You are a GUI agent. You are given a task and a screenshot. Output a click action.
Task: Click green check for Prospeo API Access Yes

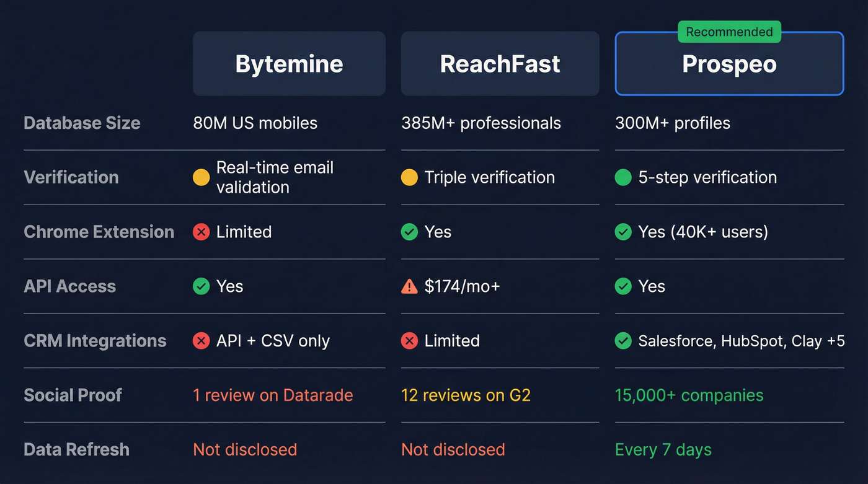click(623, 286)
